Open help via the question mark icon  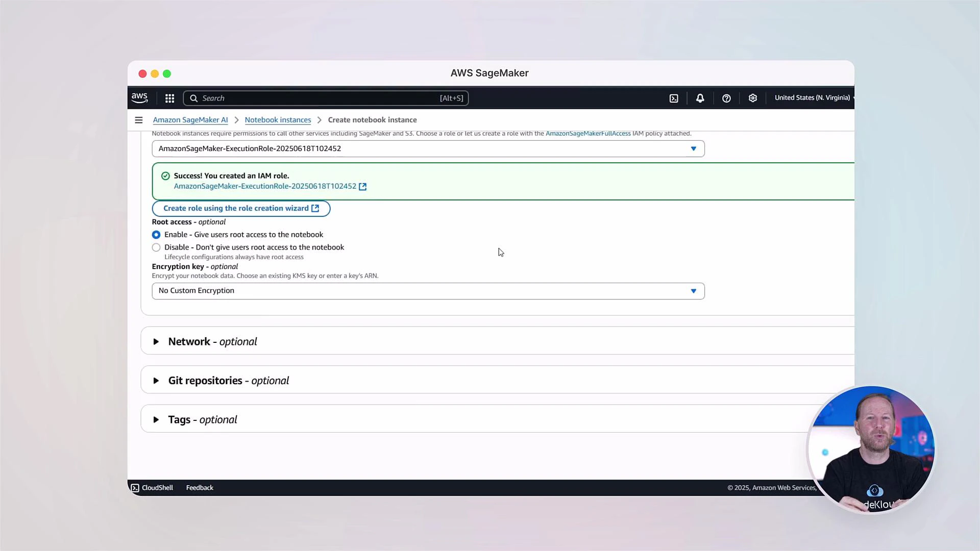pos(726,98)
